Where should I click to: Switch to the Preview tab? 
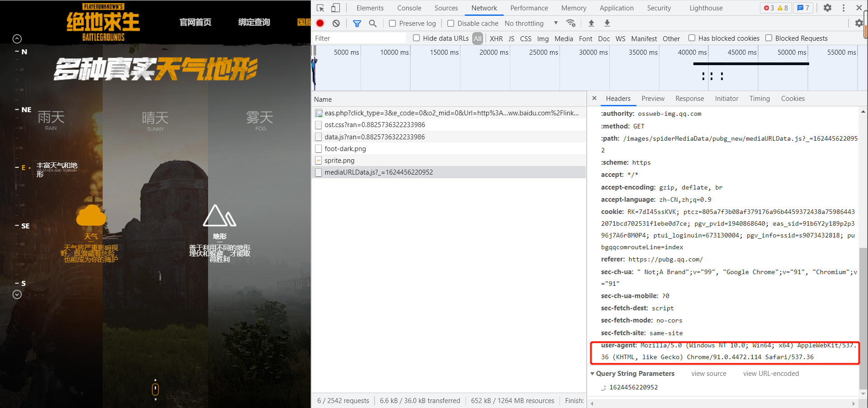(x=653, y=98)
